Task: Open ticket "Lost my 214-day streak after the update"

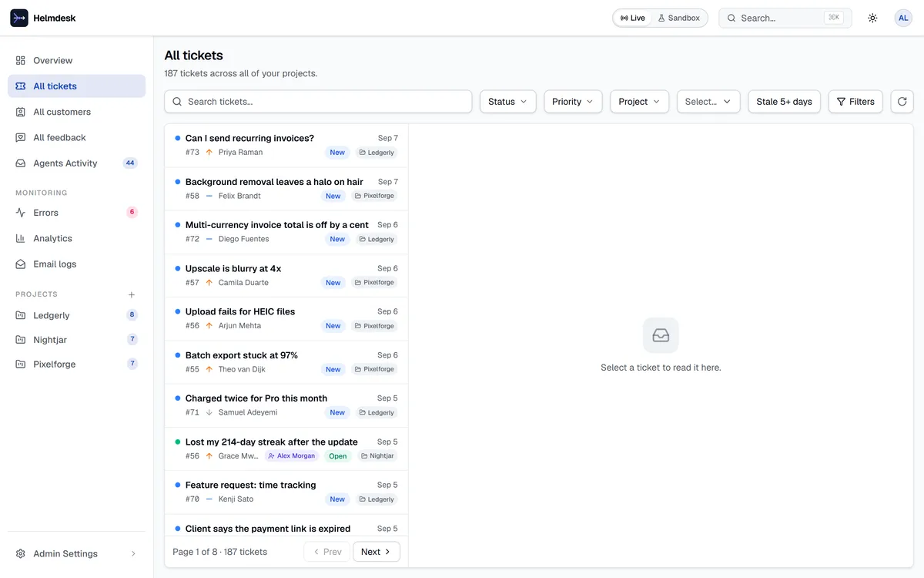Action: [x=286, y=449]
